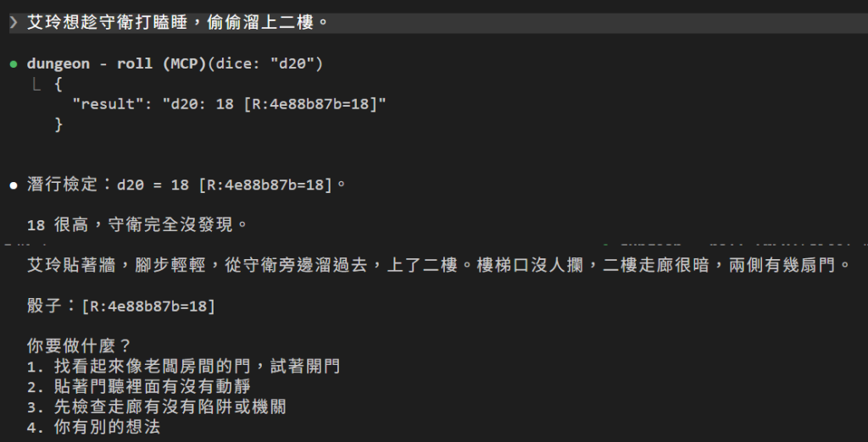Click the tool call line dungeon - roll (MCP)(dice: "d20")
This screenshot has width=868, height=442.
tap(175, 64)
